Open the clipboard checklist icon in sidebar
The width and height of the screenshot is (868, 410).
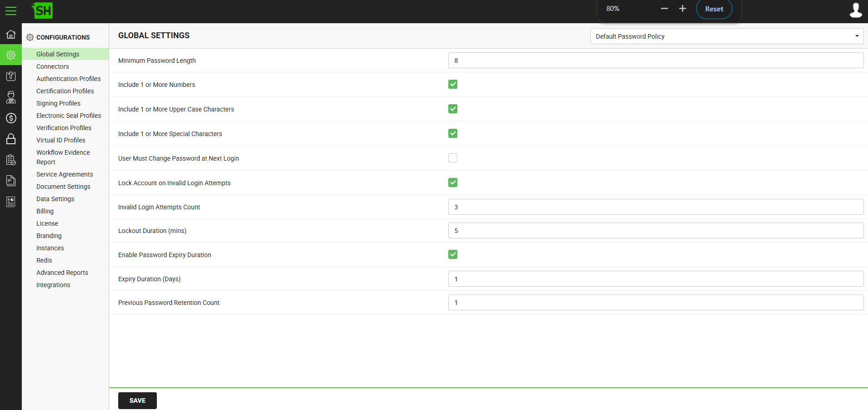(x=11, y=160)
